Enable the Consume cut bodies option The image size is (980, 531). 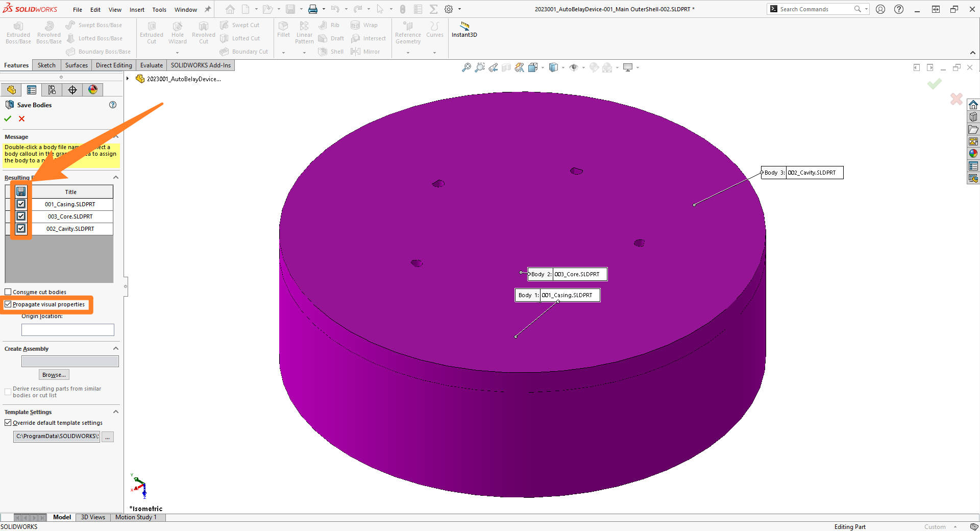(x=8, y=292)
